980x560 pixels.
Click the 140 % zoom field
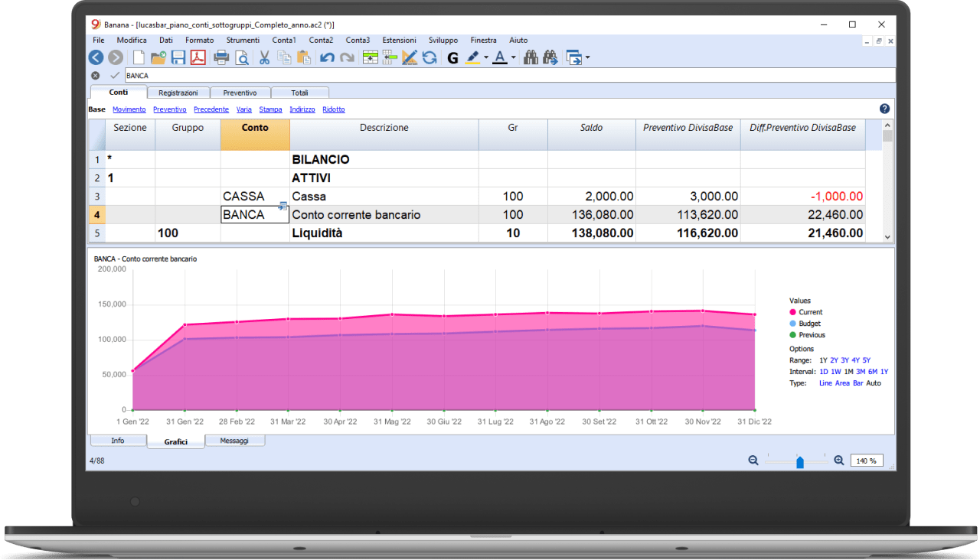tap(867, 461)
